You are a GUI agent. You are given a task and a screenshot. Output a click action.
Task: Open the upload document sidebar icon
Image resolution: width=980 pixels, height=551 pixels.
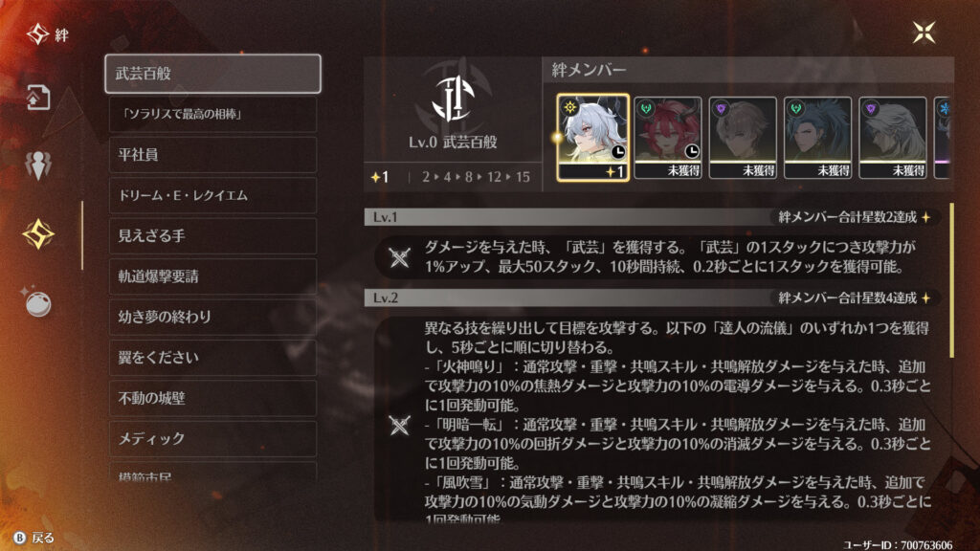click(38, 98)
